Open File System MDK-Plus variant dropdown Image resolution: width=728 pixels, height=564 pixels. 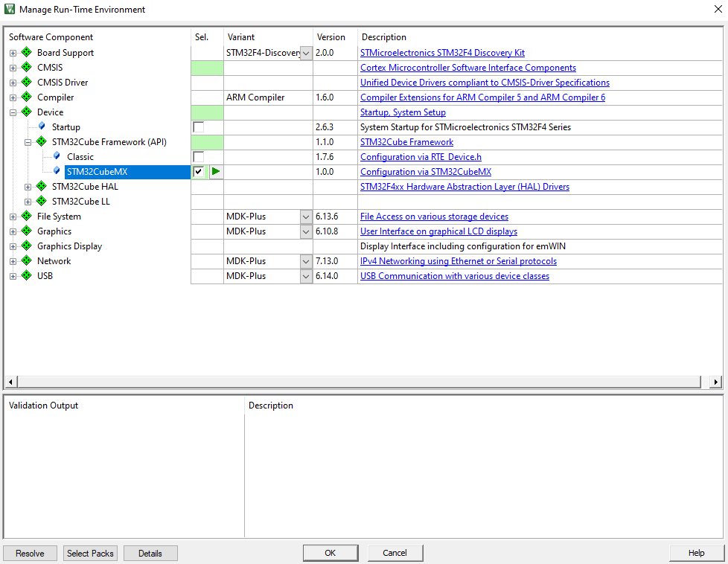click(x=306, y=217)
